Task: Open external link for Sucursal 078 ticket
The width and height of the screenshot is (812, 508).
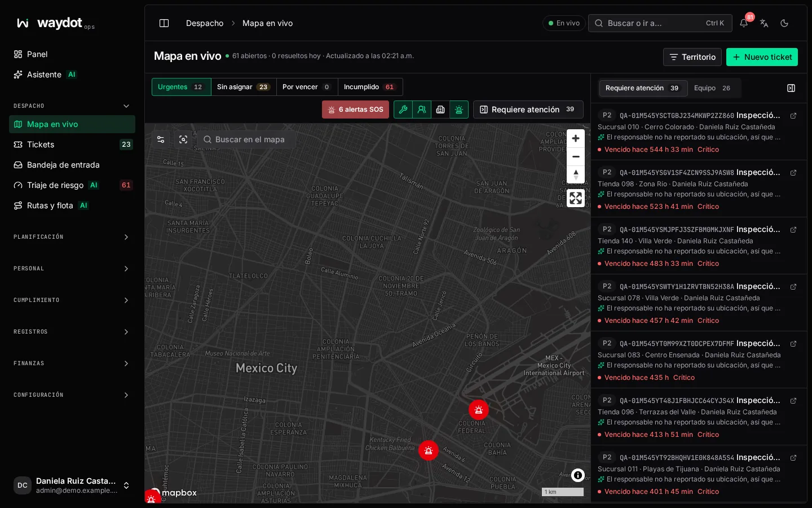Action: [x=793, y=286]
